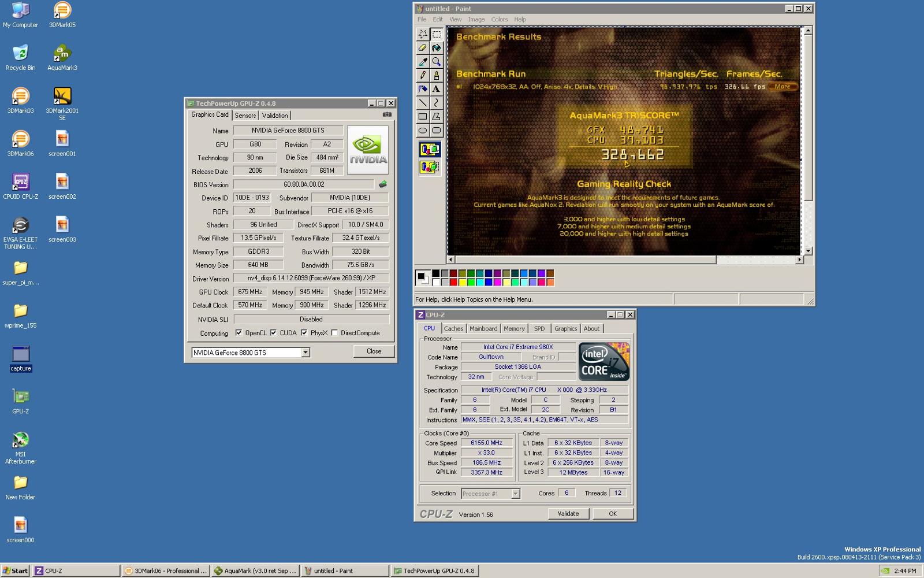Switch to 3DMark06 Professional taskbar button
Image resolution: width=924 pixels, height=578 pixels.
(x=165, y=570)
